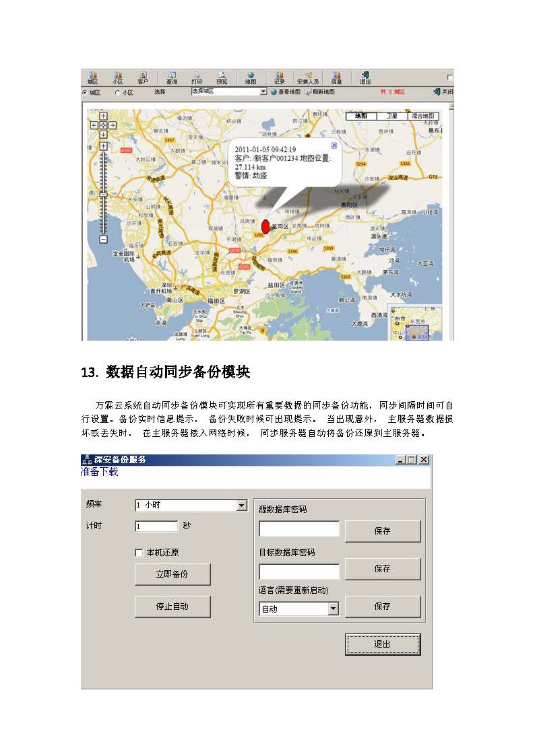Open the 记录 records toolbar icon
Screen dimensions: 535x756
[x=280, y=78]
